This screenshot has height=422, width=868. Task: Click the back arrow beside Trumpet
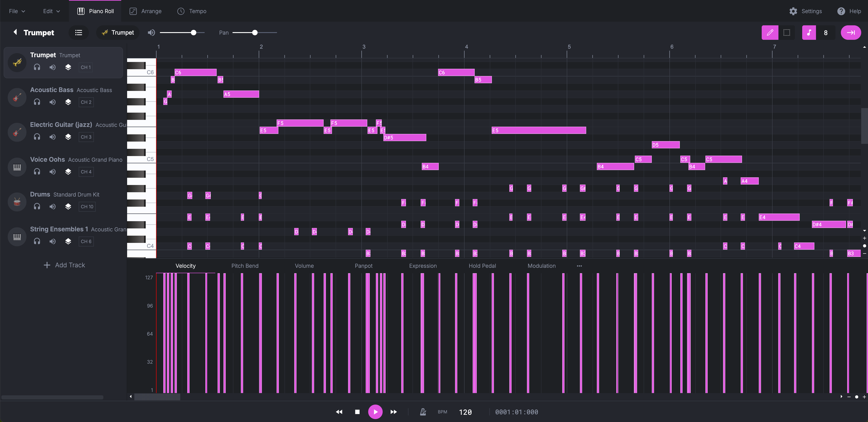click(x=15, y=32)
